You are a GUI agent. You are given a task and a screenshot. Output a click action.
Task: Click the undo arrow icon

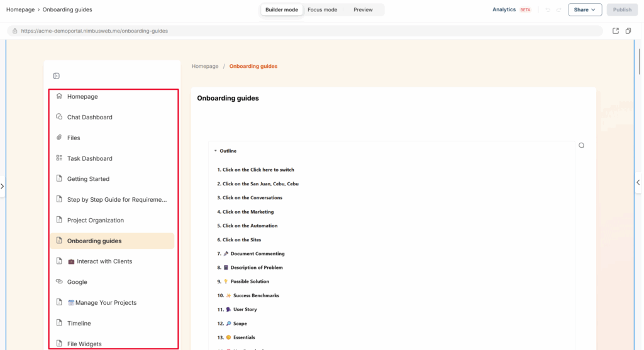tap(548, 10)
